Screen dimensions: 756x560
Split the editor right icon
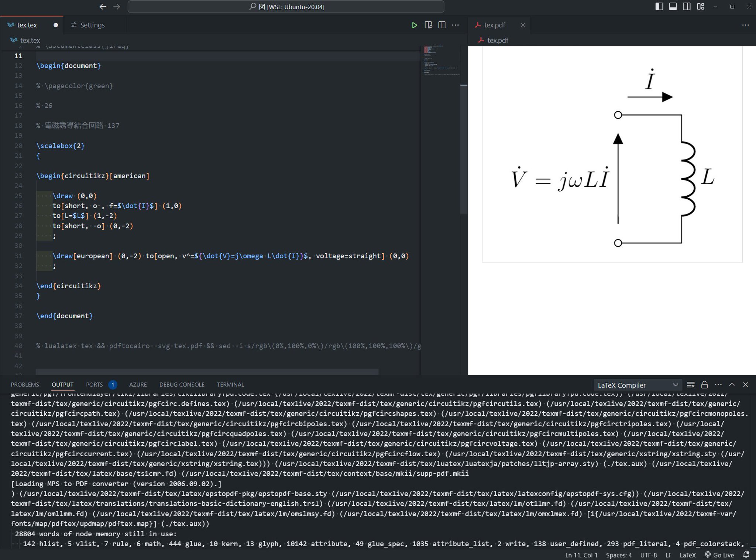point(442,25)
